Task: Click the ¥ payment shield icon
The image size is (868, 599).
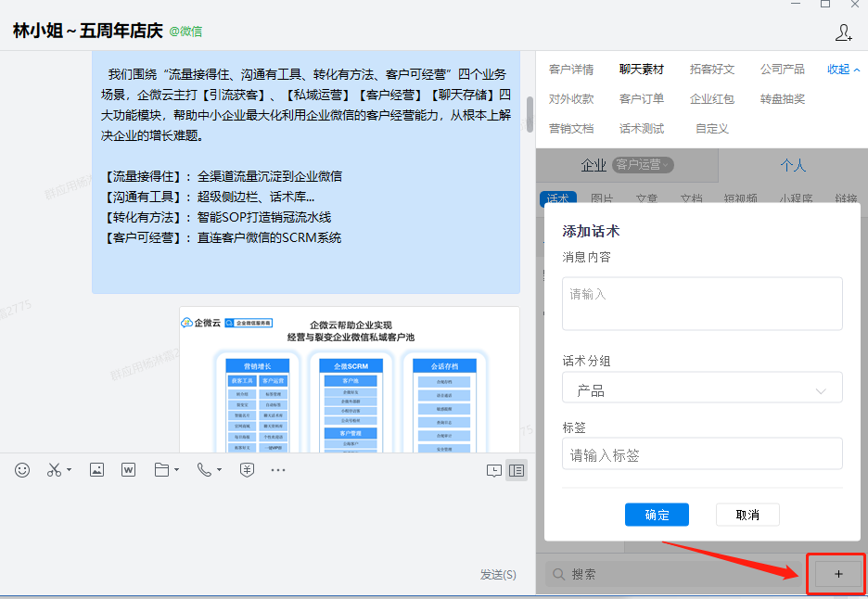Action: click(247, 470)
